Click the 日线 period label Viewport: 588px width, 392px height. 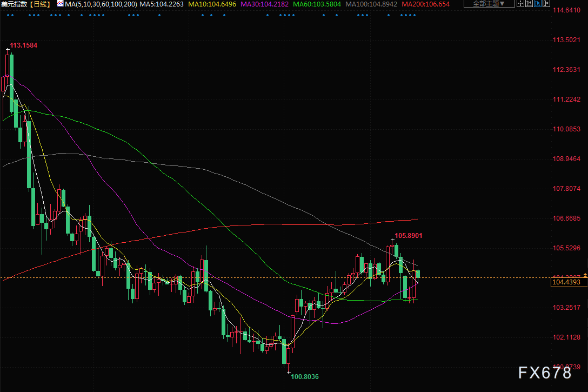click(40, 4)
